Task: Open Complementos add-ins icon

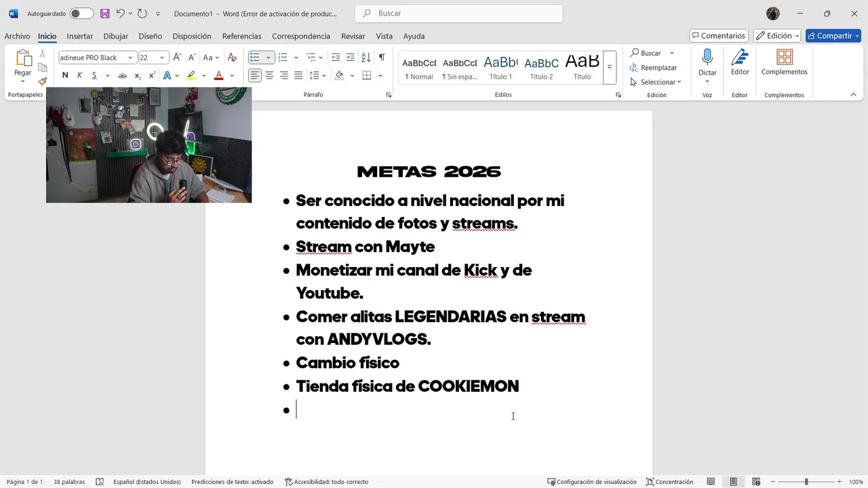Action: coord(785,57)
